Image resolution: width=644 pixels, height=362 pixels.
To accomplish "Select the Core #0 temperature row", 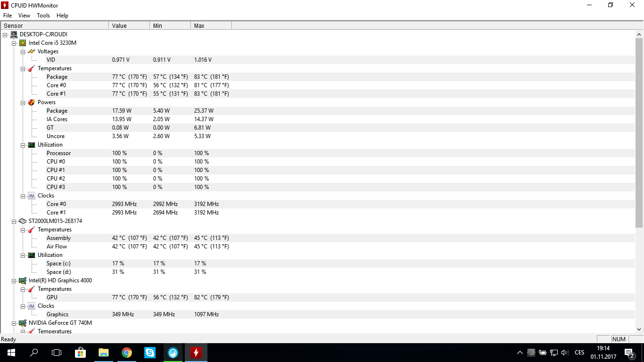I will point(57,85).
